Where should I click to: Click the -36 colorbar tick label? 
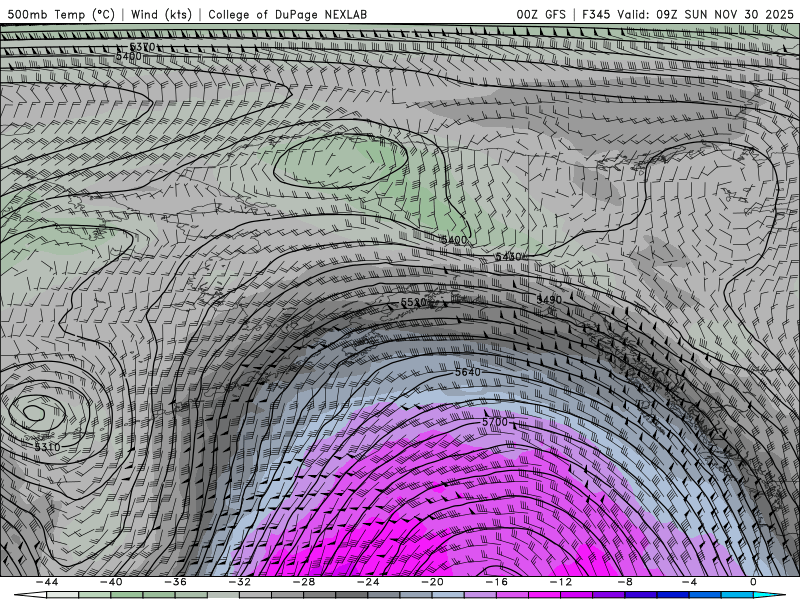[x=175, y=582]
